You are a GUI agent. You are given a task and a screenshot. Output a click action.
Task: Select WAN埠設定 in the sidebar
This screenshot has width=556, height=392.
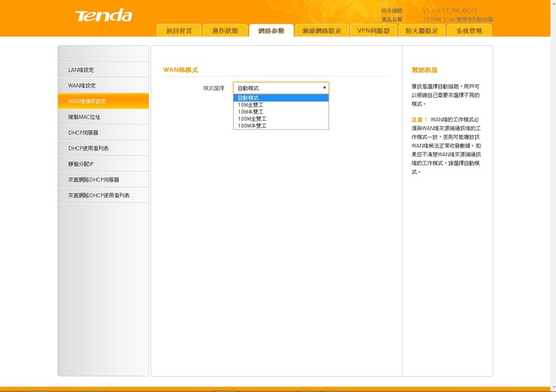103,86
